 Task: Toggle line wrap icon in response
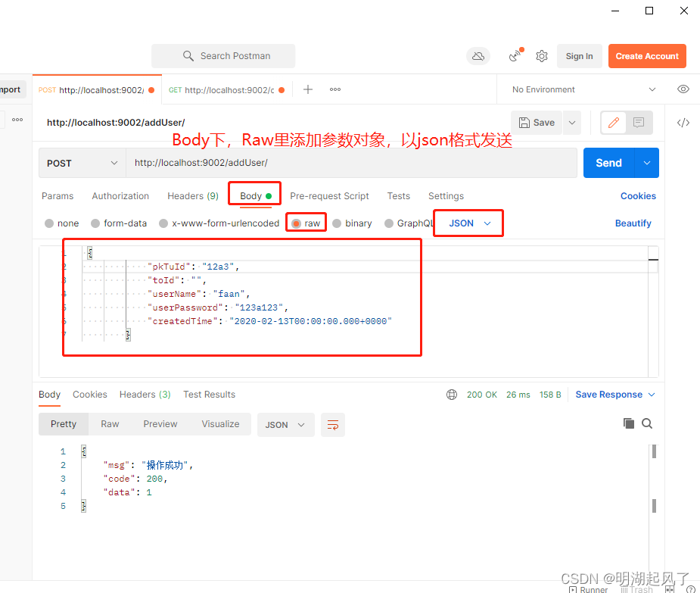333,425
